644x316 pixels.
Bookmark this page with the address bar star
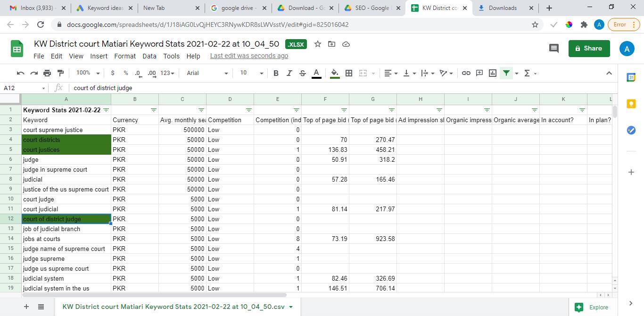(x=535, y=25)
